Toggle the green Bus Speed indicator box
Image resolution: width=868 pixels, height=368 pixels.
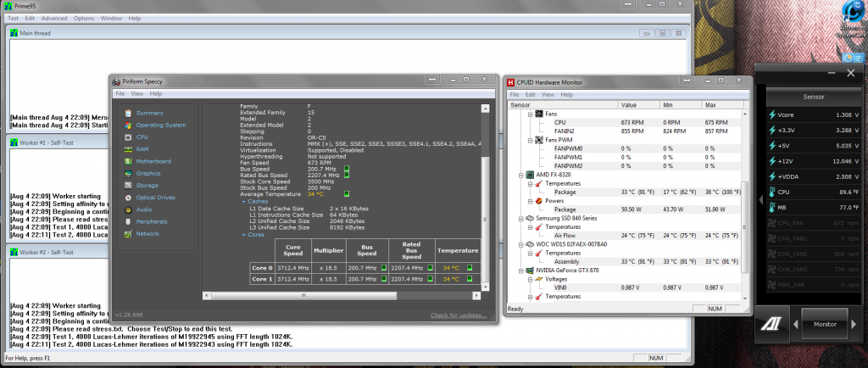click(348, 169)
